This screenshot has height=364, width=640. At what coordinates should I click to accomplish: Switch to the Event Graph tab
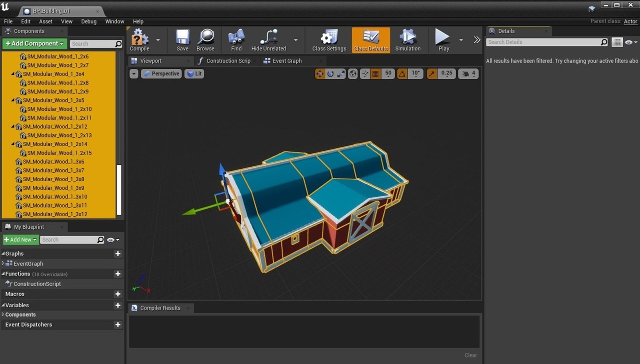pyautogui.click(x=287, y=61)
